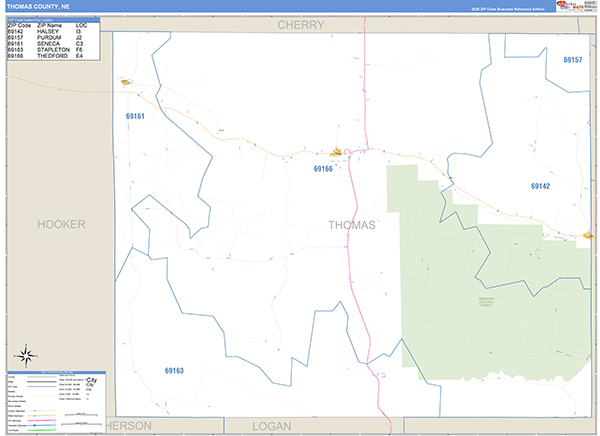Click location code J2 in the index
600x436 pixels.
point(79,38)
